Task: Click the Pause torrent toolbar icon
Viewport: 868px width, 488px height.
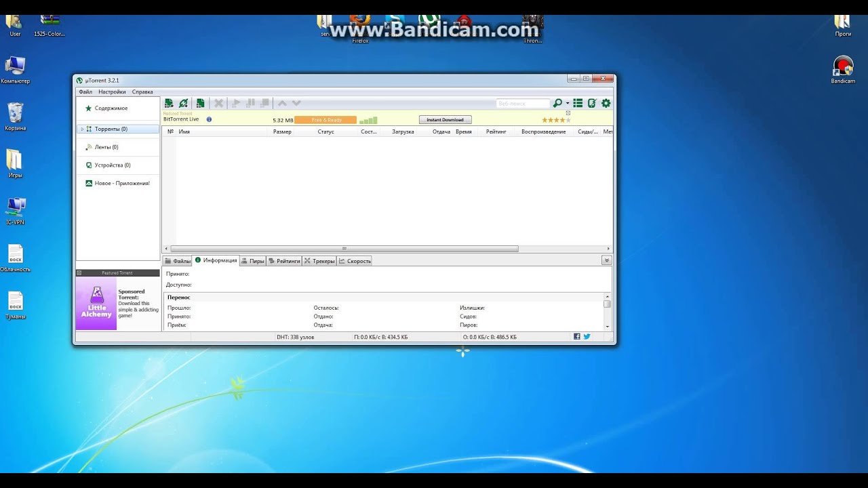Action: pyautogui.click(x=250, y=103)
